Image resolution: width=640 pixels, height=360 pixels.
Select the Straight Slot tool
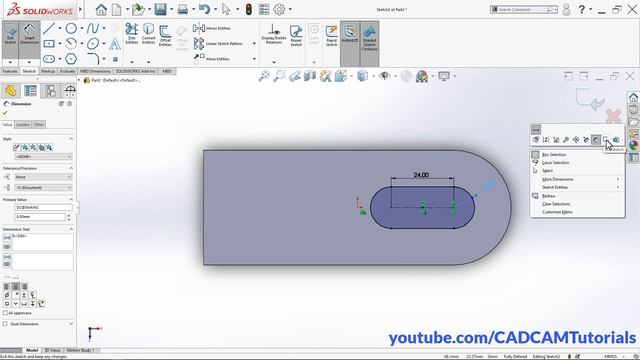[x=49, y=59]
